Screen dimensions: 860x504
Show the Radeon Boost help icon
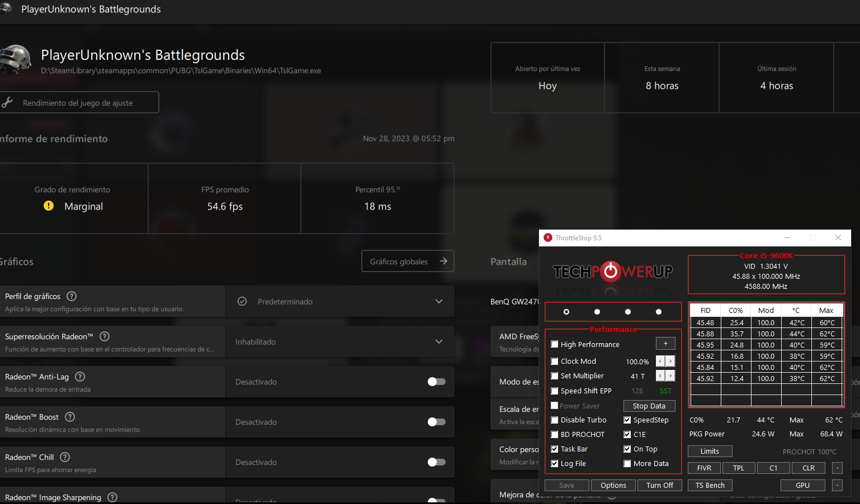pyautogui.click(x=70, y=417)
